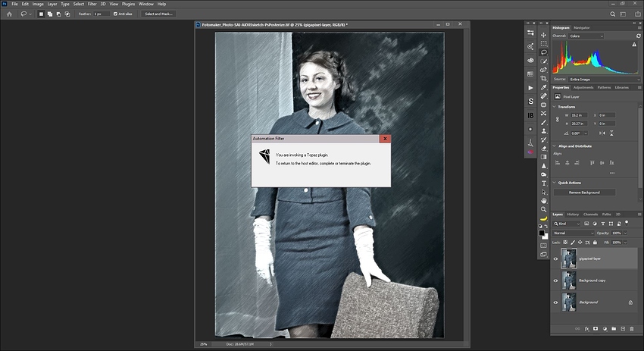Click the play-arrow Actions panel icon
The height and width of the screenshot is (351, 644).
(530, 88)
